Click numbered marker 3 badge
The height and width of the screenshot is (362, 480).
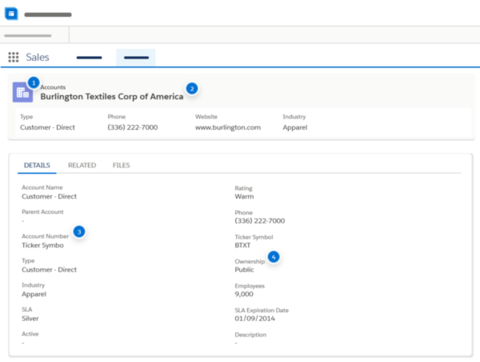pyautogui.click(x=79, y=232)
